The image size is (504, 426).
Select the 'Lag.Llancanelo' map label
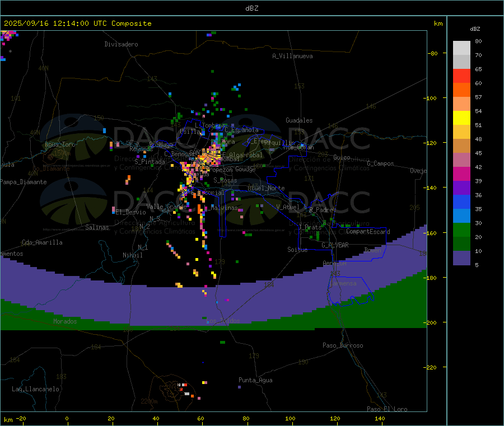pyautogui.click(x=35, y=389)
